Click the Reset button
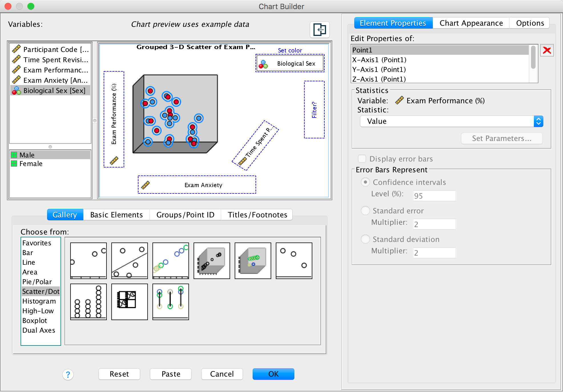563x392 pixels. [119, 374]
